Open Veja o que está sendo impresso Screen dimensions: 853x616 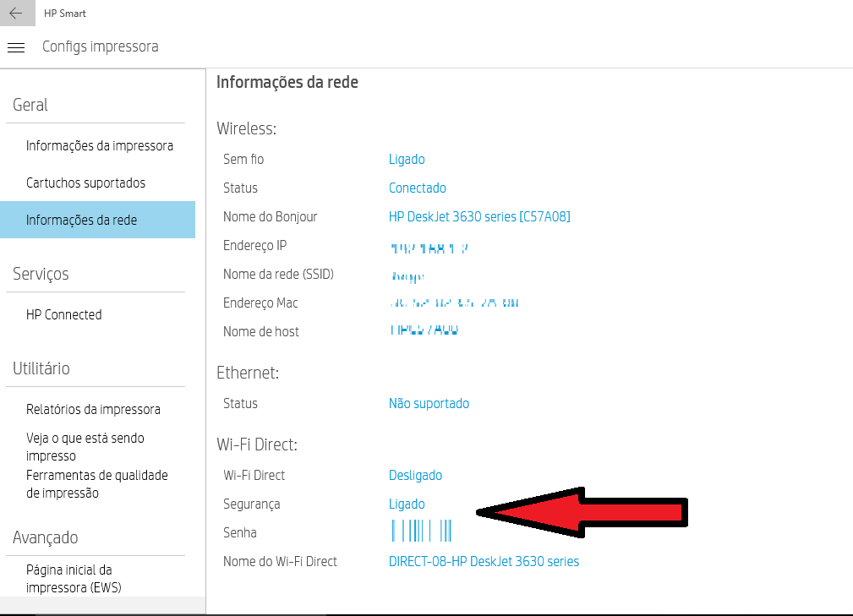coord(85,446)
